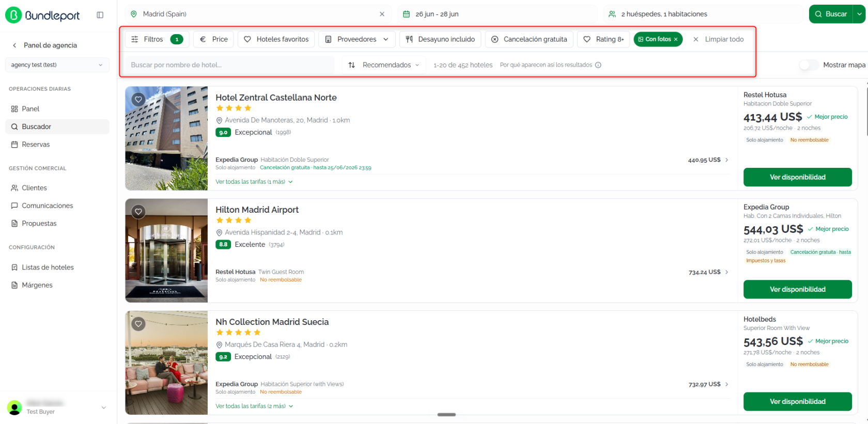Click the 544,03 US$ price
The height and width of the screenshot is (424, 868).
(773, 229)
